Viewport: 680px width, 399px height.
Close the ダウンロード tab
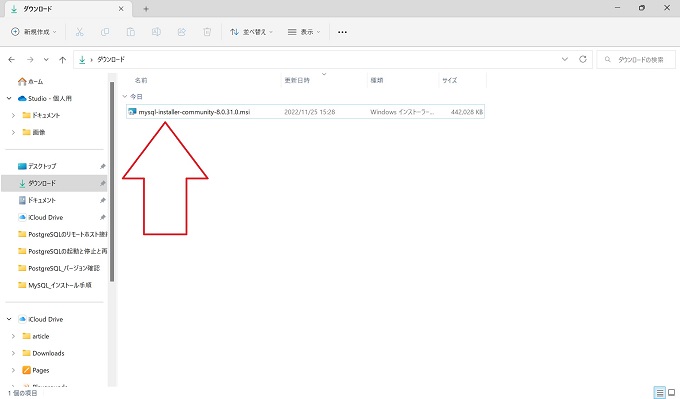pyautogui.click(x=121, y=9)
